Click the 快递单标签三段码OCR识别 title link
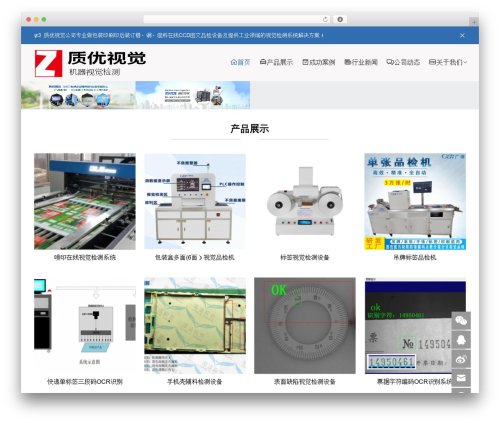Image resolution: width=500 pixels, height=423 pixels. tap(85, 382)
